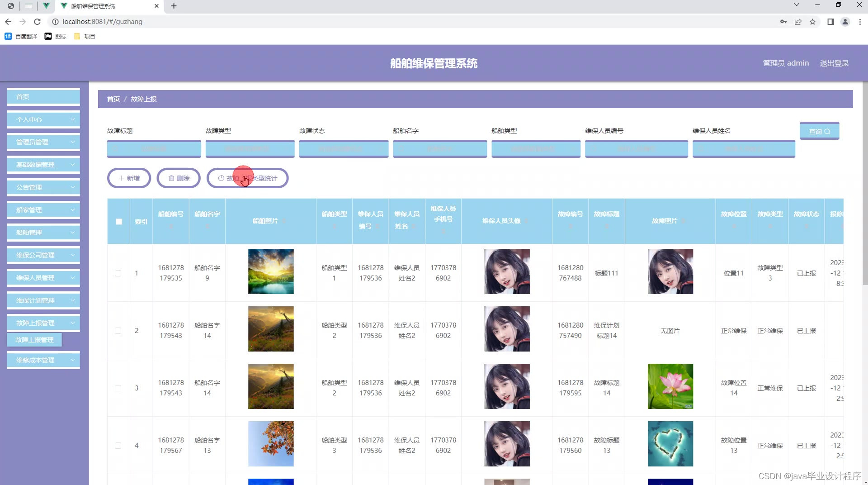
Task: Click the browser forward arrow
Action: click(23, 22)
